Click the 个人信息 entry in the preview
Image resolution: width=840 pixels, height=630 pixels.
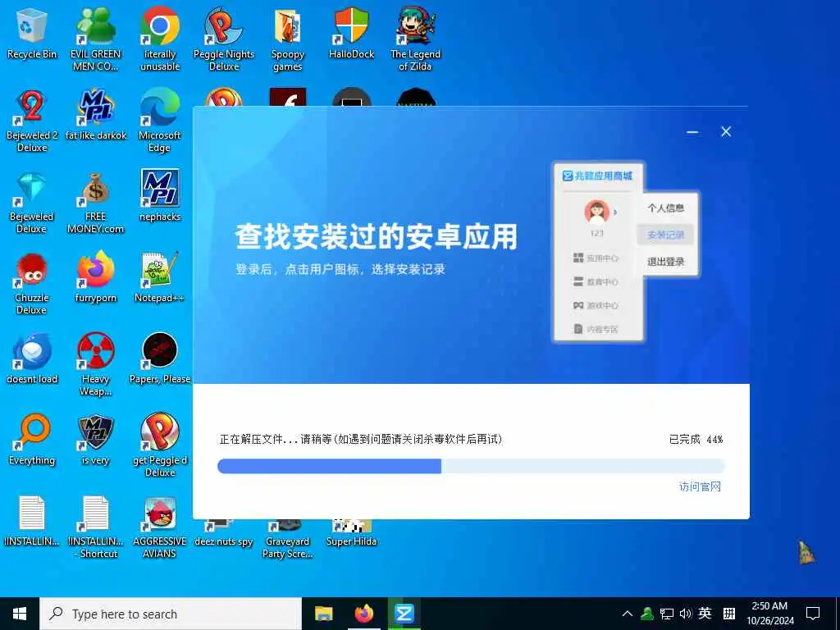click(665, 208)
